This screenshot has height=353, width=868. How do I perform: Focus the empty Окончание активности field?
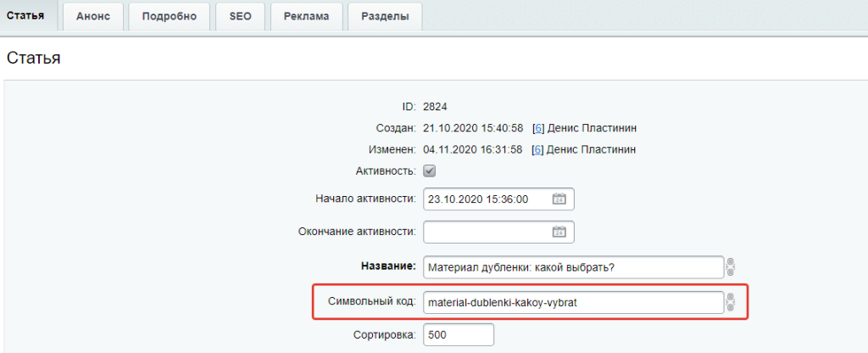tap(498, 233)
